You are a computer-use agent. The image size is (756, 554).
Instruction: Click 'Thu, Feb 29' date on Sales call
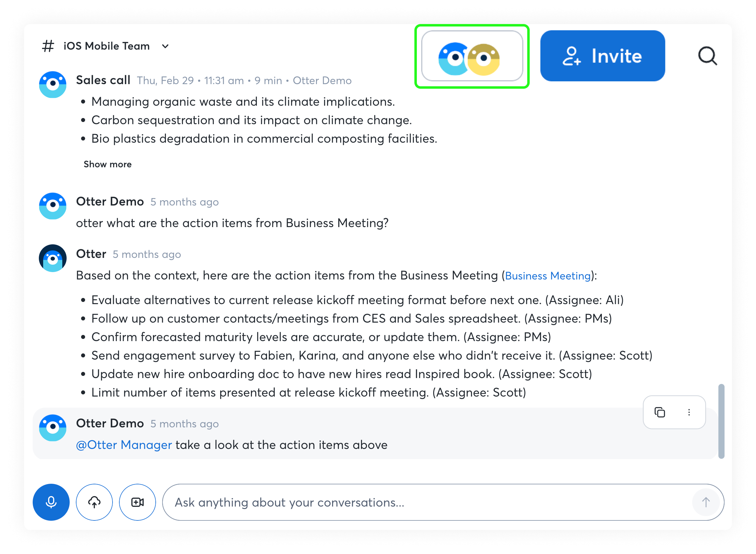click(165, 81)
